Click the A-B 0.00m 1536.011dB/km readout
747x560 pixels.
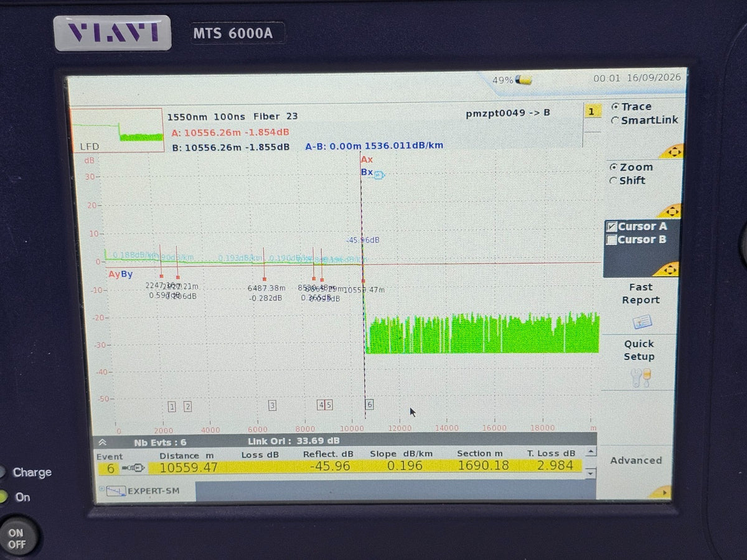(x=374, y=146)
